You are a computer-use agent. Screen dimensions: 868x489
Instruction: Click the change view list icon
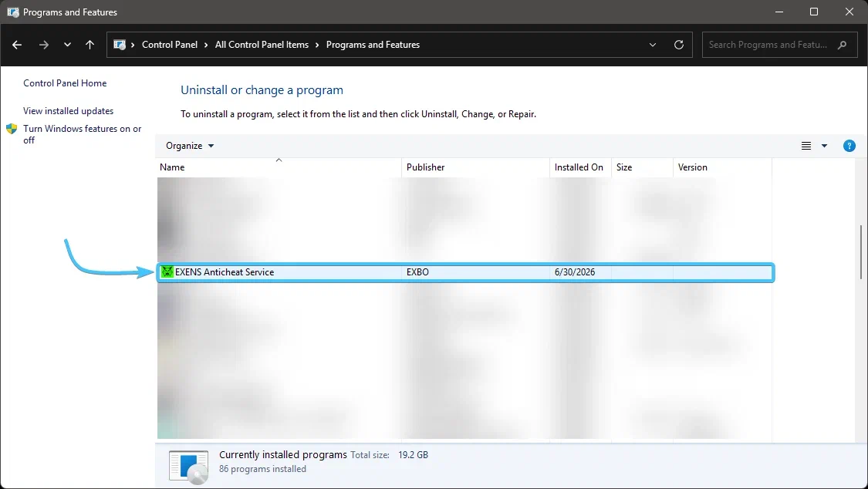[806, 146]
